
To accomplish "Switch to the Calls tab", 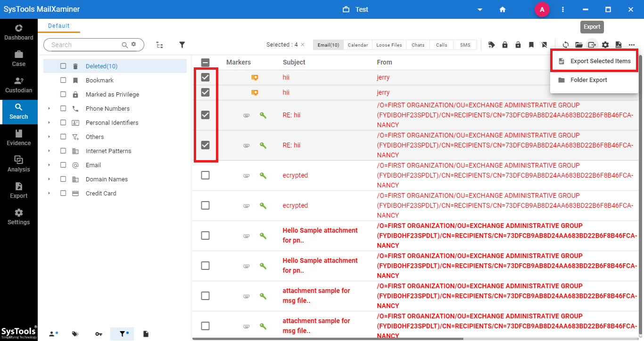I will click(x=442, y=45).
